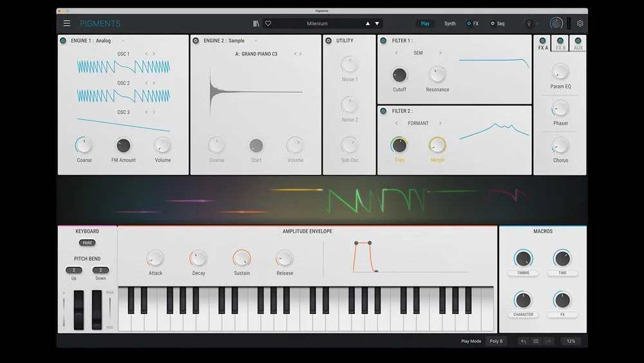Select previous sample before Grand Piano C3
The height and width of the screenshot is (363, 644).
295,54
